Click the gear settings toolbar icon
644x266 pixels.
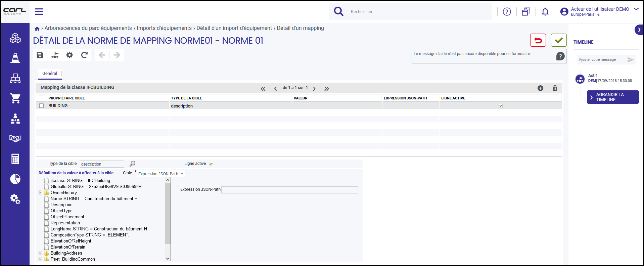pos(70,55)
